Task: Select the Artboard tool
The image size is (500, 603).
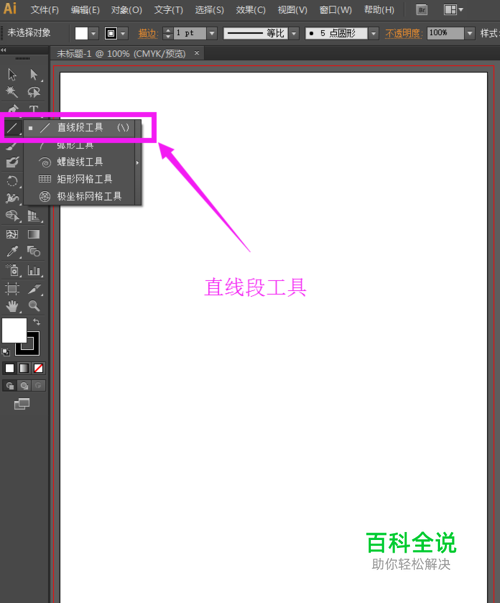Action: click(12, 288)
